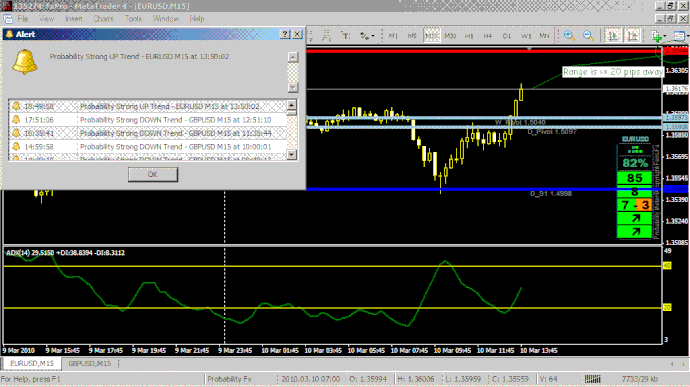This screenshot has width=690, height=387.
Task: Toggle the M15 timeframe button
Action: pyautogui.click(x=431, y=36)
